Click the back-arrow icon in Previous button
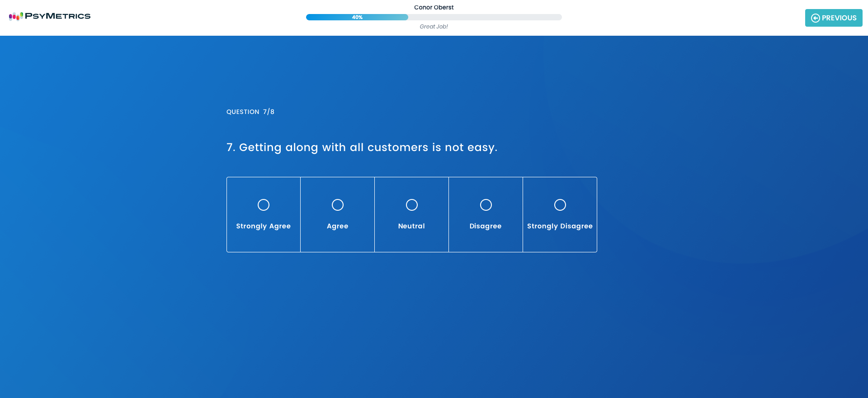 pyautogui.click(x=815, y=18)
